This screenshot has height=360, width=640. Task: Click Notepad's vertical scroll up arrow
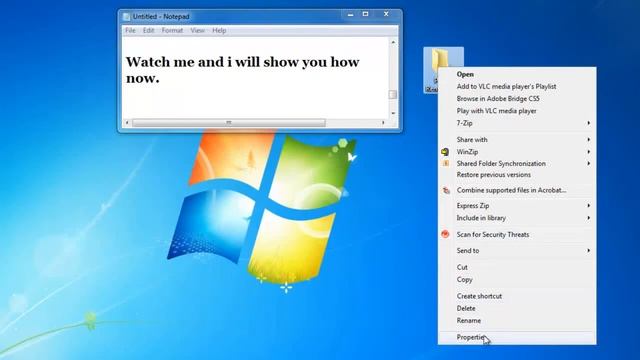tap(393, 42)
